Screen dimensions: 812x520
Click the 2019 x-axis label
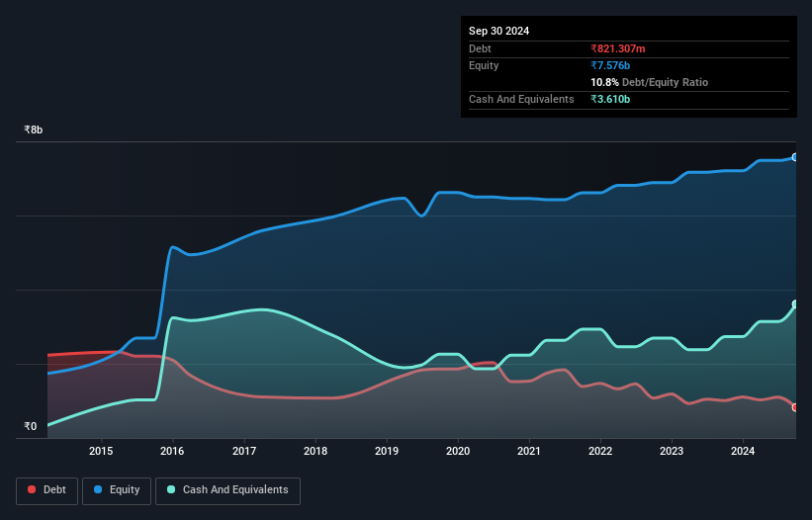387,451
